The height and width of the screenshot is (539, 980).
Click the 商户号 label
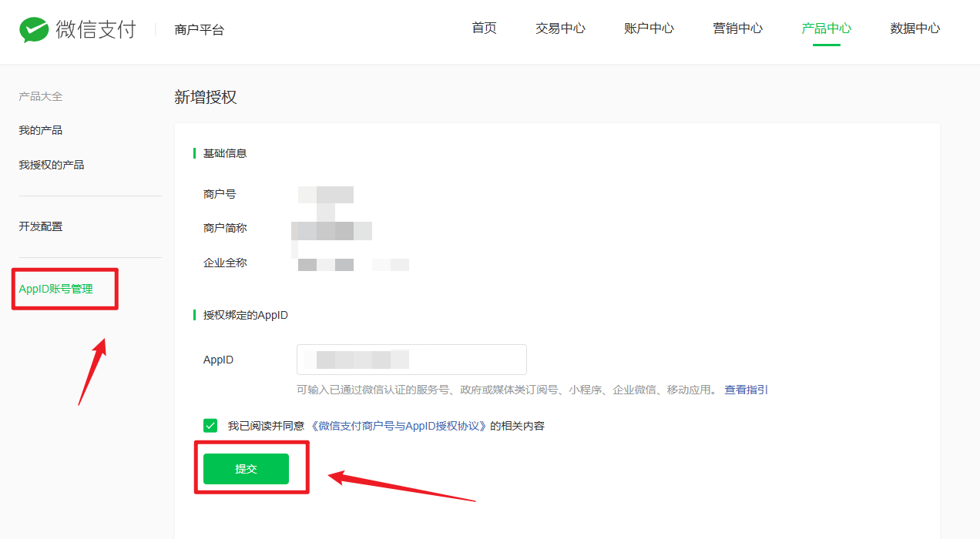[220, 194]
